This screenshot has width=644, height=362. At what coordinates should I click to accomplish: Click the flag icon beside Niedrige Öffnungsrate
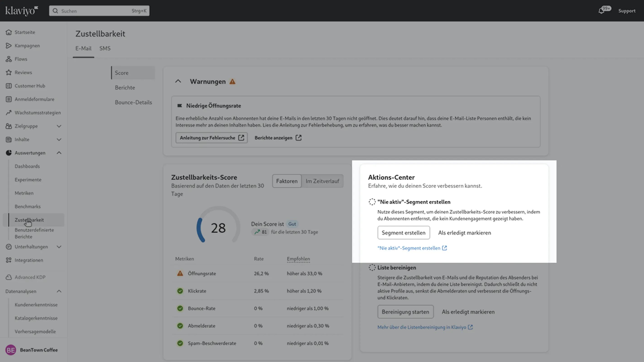180,106
